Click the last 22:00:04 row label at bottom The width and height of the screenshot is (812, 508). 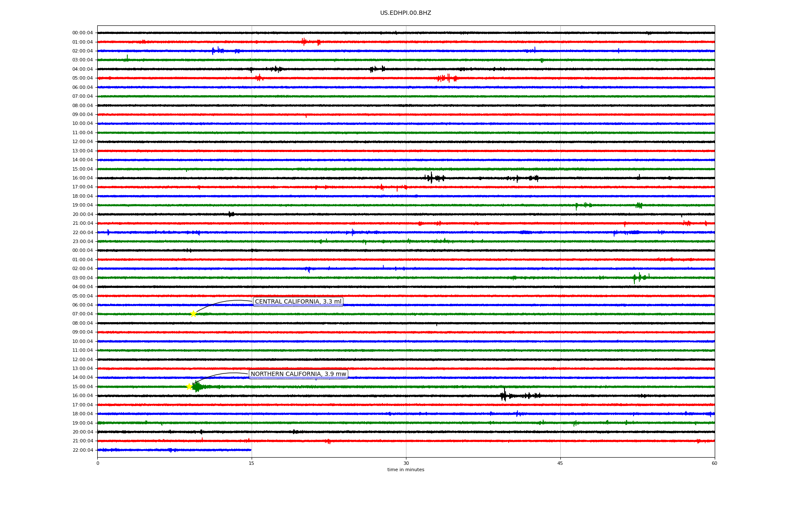pyautogui.click(x=82, y=450)
